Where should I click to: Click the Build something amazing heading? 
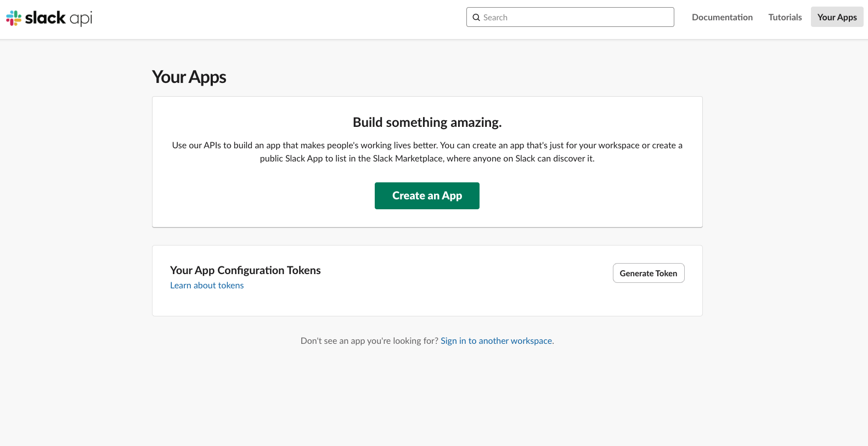427,122
